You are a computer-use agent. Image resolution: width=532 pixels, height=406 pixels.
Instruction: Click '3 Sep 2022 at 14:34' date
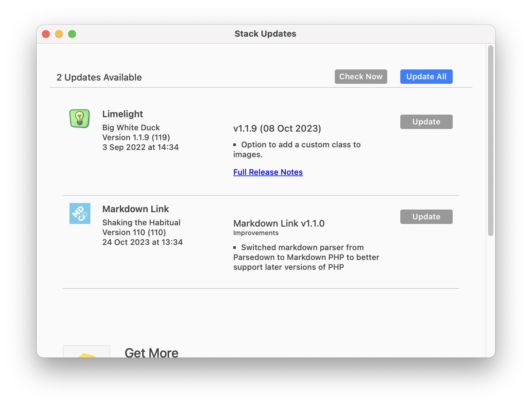click(141, 147)
